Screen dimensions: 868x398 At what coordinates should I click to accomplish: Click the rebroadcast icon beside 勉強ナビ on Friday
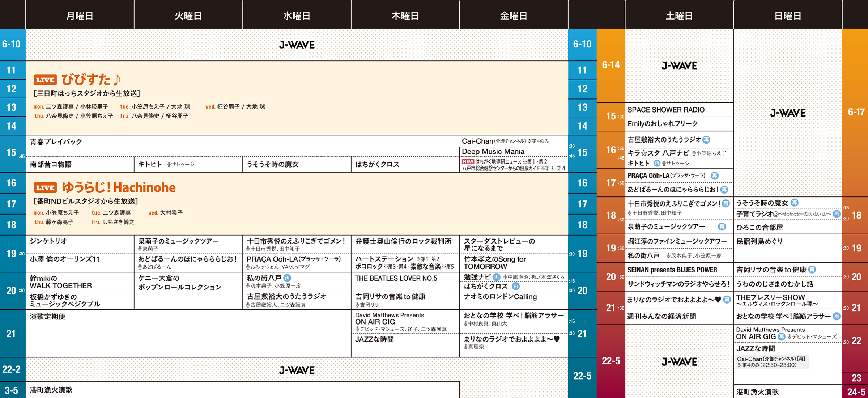click(497, 277)
